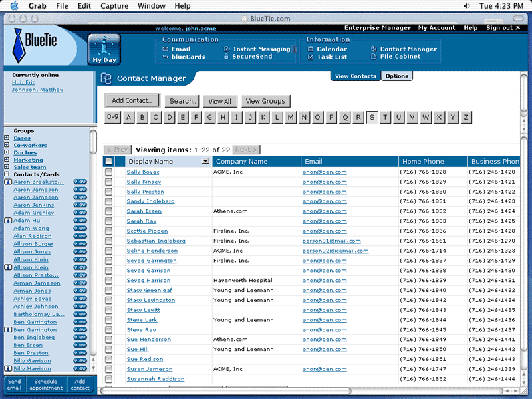Click the Add Contact.. button
This screenshot has height=399, width=532.
pyautogui.click(x=132, y=100)
